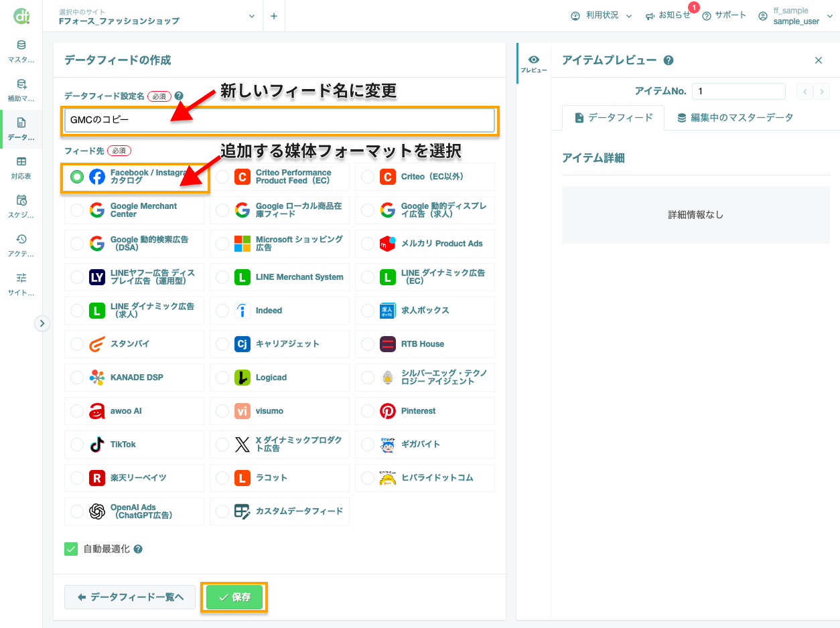Open 利用状況 dropdown
This screenshot has height=628, width=840.
pyautogui.click(x=601, y=15)
